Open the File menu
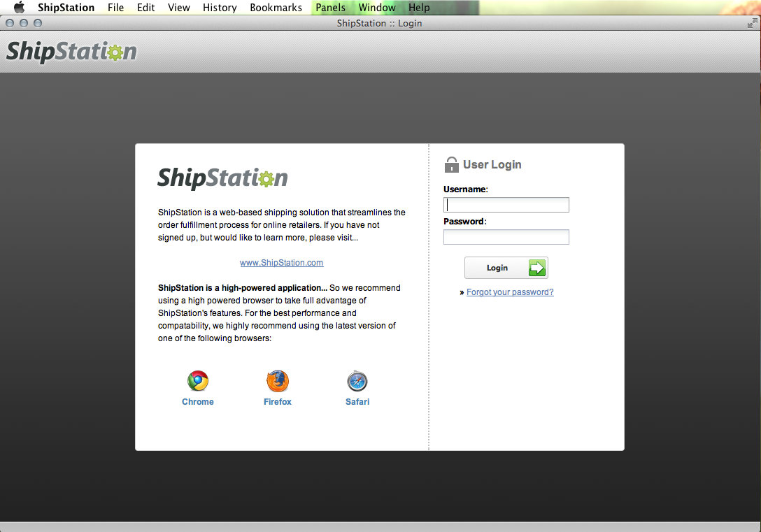The width and height of the screenshot is (761, 532). pos(115,7)
